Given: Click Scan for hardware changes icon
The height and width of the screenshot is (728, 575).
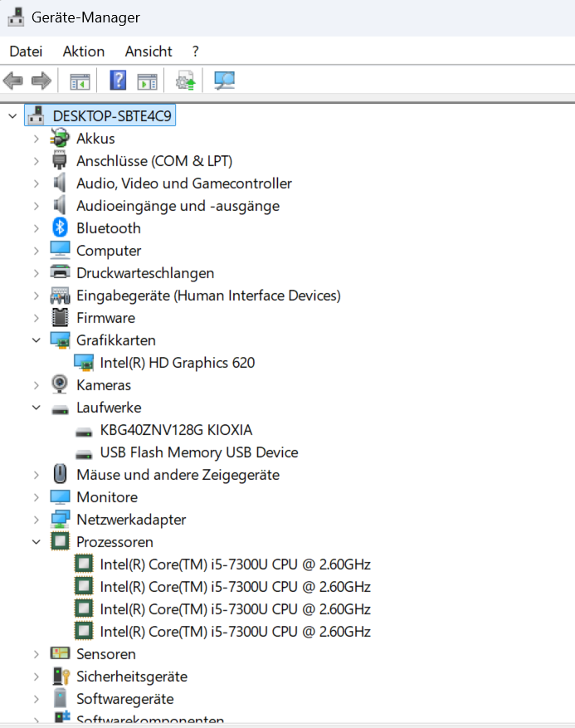Looking at the screenshot, I should pyautogui.click(x=224, y=81).
